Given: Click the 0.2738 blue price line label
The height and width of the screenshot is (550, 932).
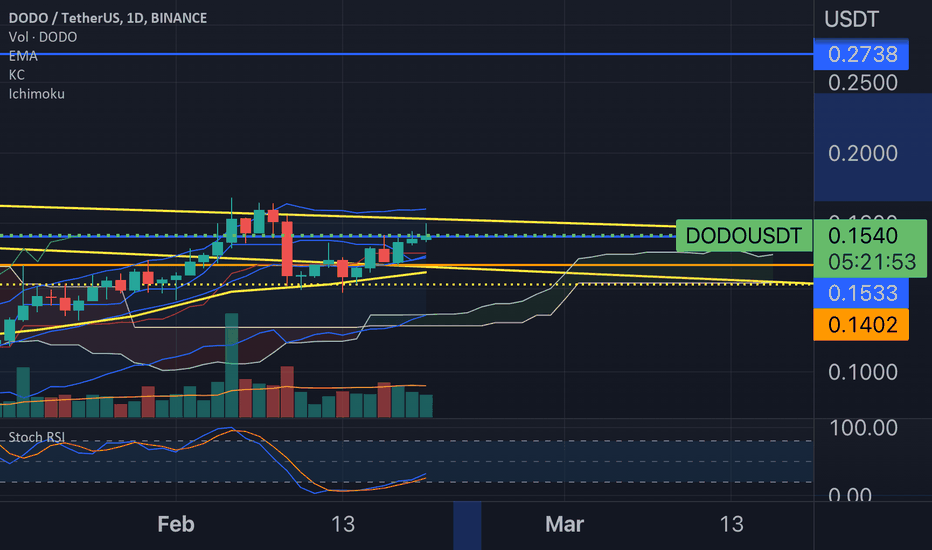Looking at the screenshot, I should [x=861, y=54].
